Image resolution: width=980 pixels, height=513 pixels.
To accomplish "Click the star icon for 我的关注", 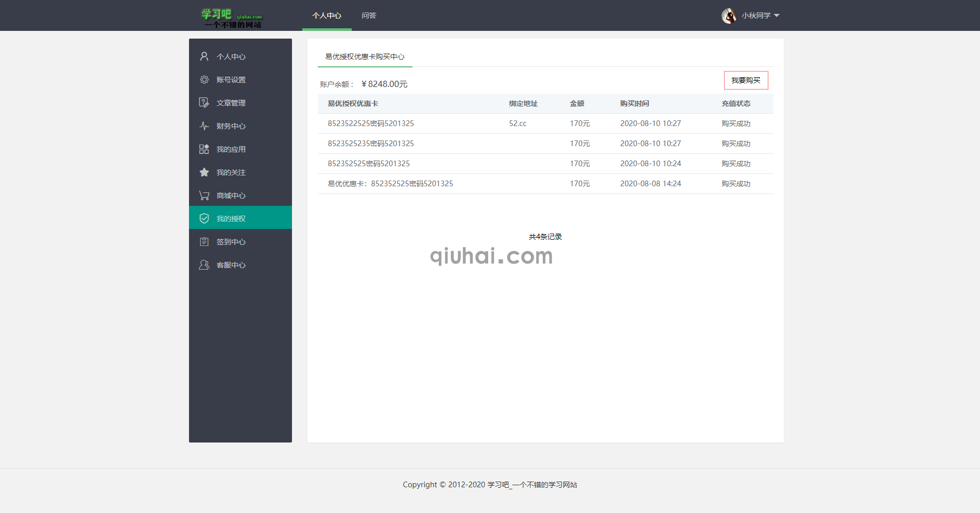I will coord(204,172).
